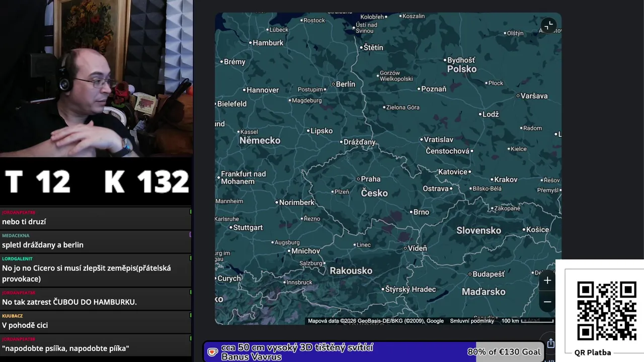Click message 'napodobte psííka, napodobte pííka'
The image size is (644, 362).
point(65,348)
